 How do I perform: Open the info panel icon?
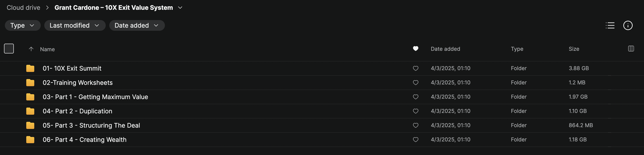click(x=628, y=26)
